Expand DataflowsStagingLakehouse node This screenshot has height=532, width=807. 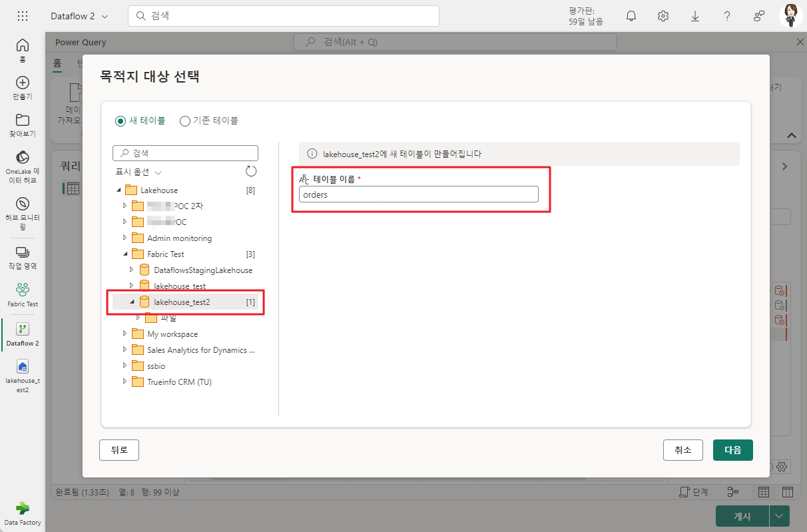point(131,270)
